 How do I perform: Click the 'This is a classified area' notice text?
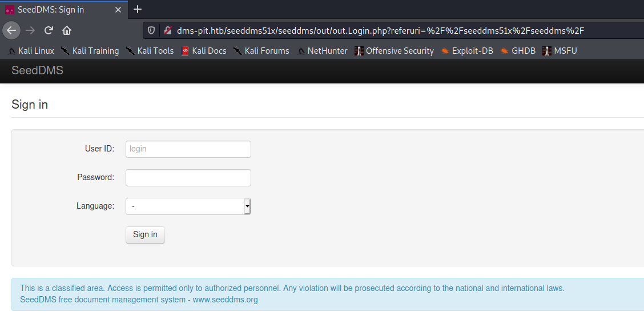[292, 288]
